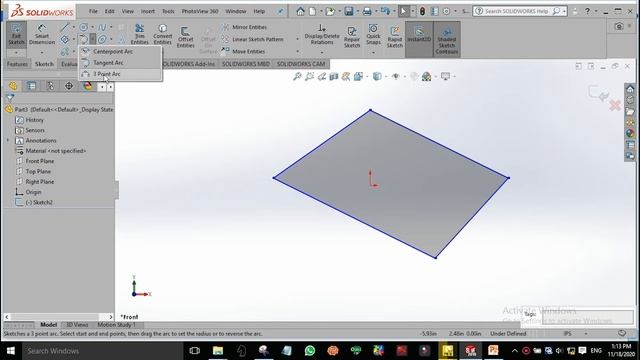
Task: Click the Home icon in the top toolbar
Action: [x=300, y=11]
